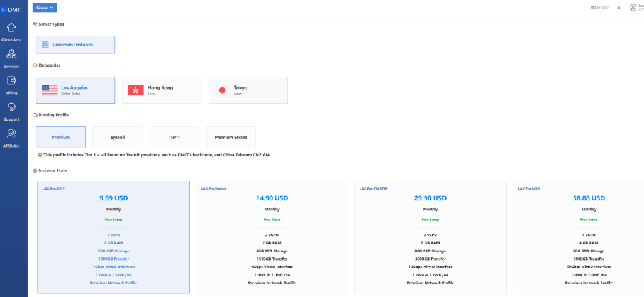644x297 pixels.
Task: Pick the LAX.Pro.TINY 9.99 USD plan
Action: click(114, 237)
